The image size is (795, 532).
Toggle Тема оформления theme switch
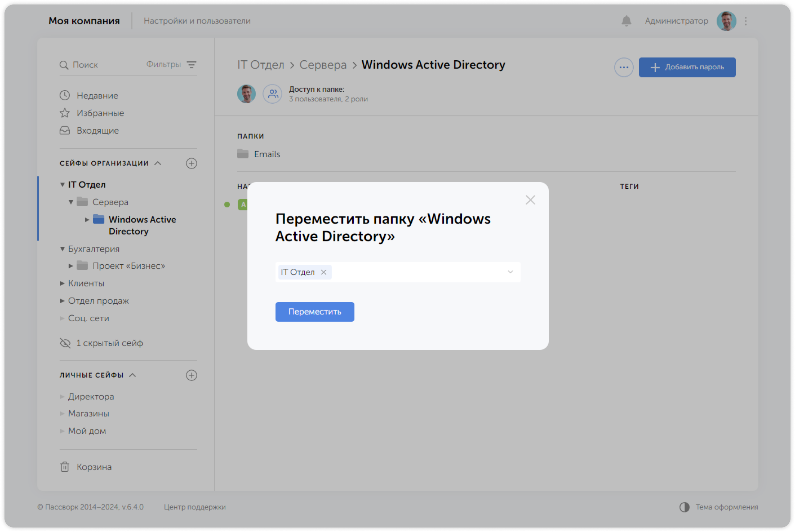pos(685,507)
